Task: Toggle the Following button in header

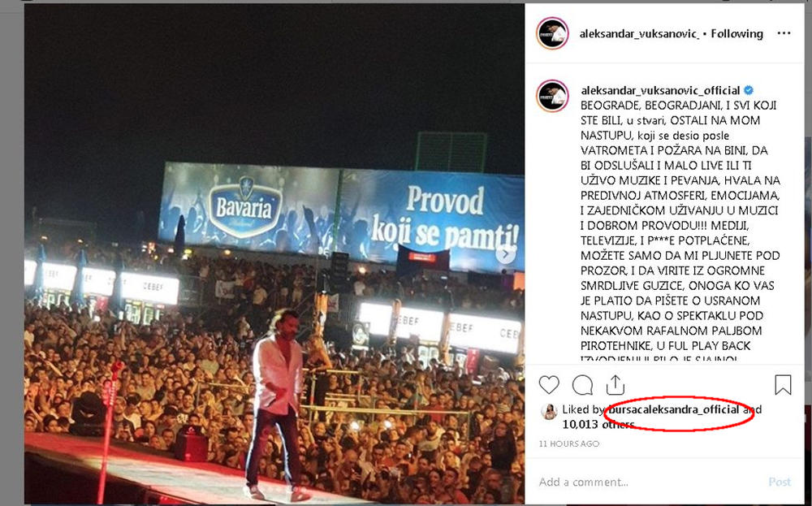Action: (x=736, y=34)
